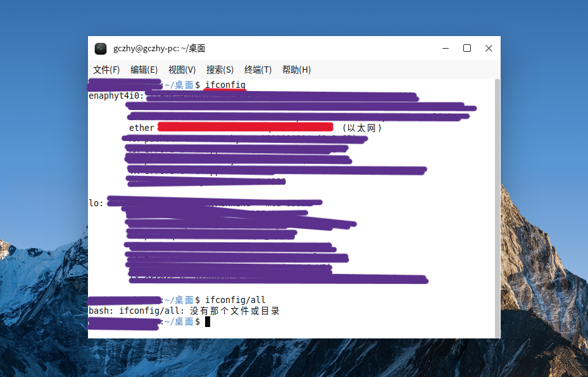588x377 pixels.
Task: Show the 终端(T) menu
Action: pos(258,70)
